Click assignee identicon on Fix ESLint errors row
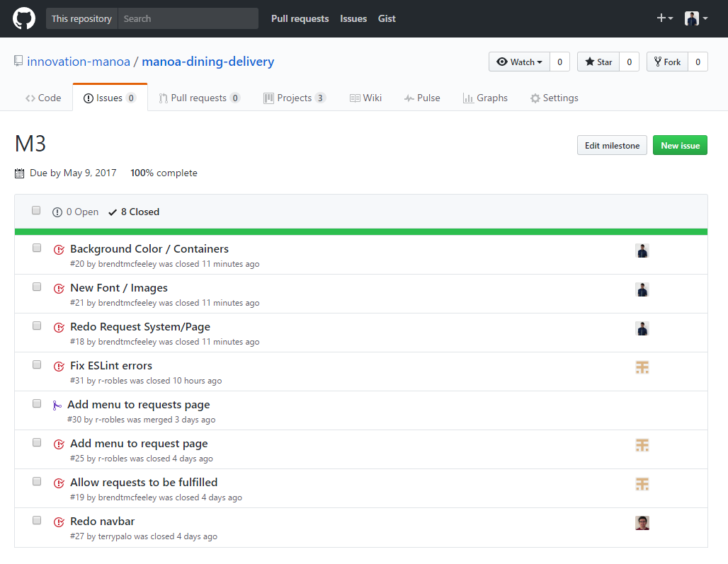728x564 pixels. pyautogui.click(x=642, y=367)
